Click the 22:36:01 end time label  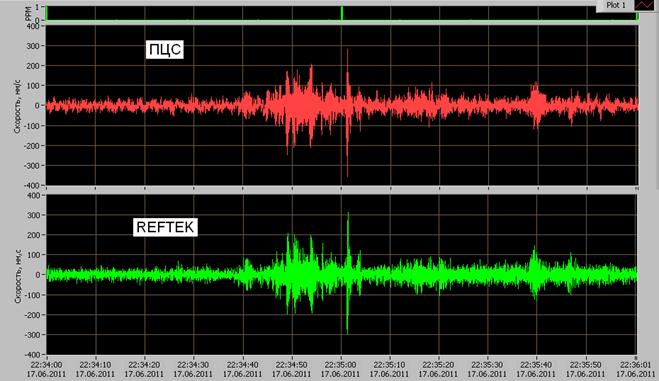(x=636, y=365)
